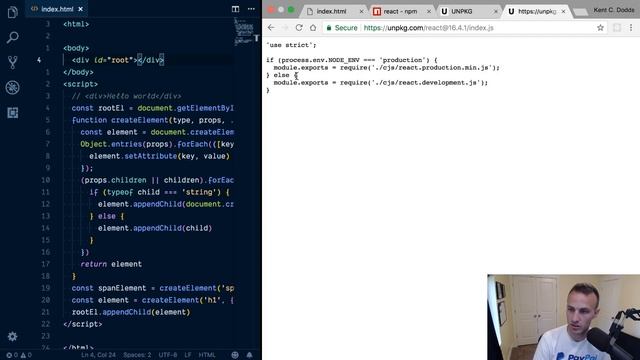Click the Secure padlock in address bar
Screen dimensions: 640x360
[x=329, y=28]
